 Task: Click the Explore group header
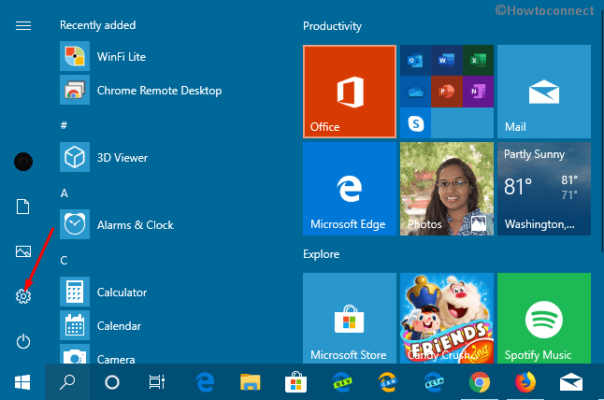pos(321,254)
